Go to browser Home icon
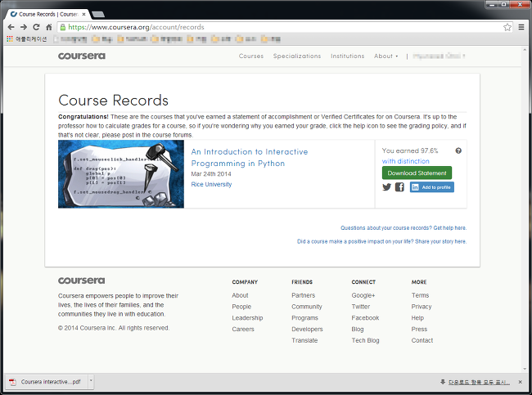Screen dimensions: 532x395 point(49,27)
